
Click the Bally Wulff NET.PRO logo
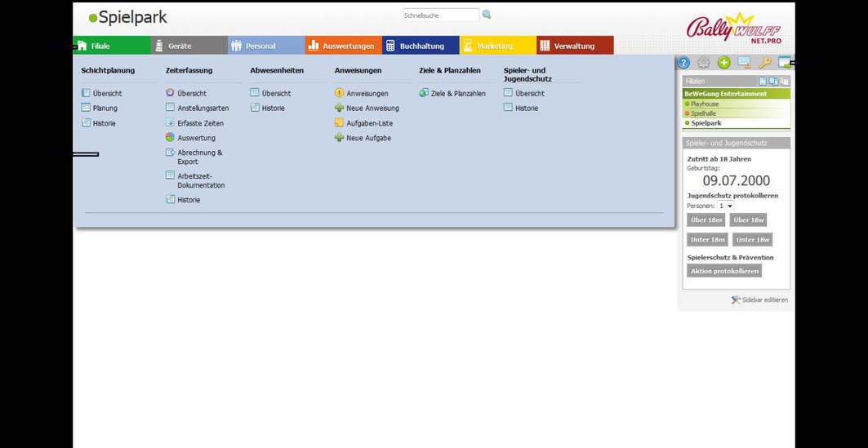pyautogui.click(x=734, y=30)
